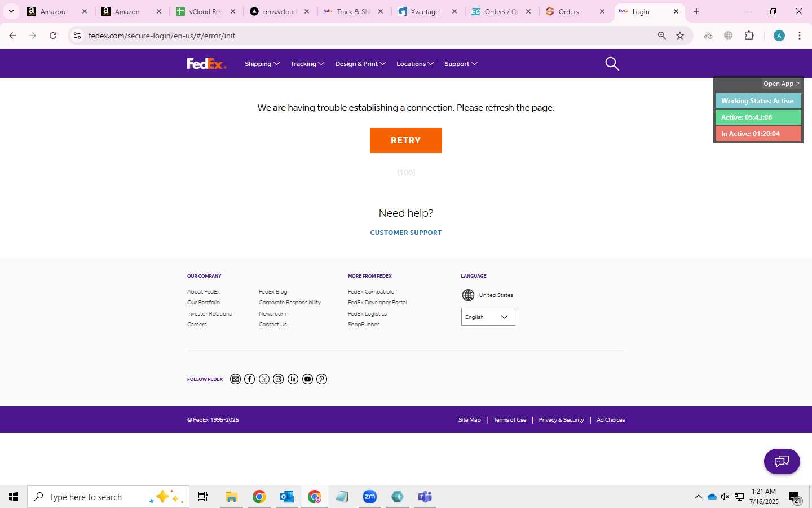Open the chat assistant bubble
The height and width of the screenshot is (508, 812).
[x=782, y=462]
